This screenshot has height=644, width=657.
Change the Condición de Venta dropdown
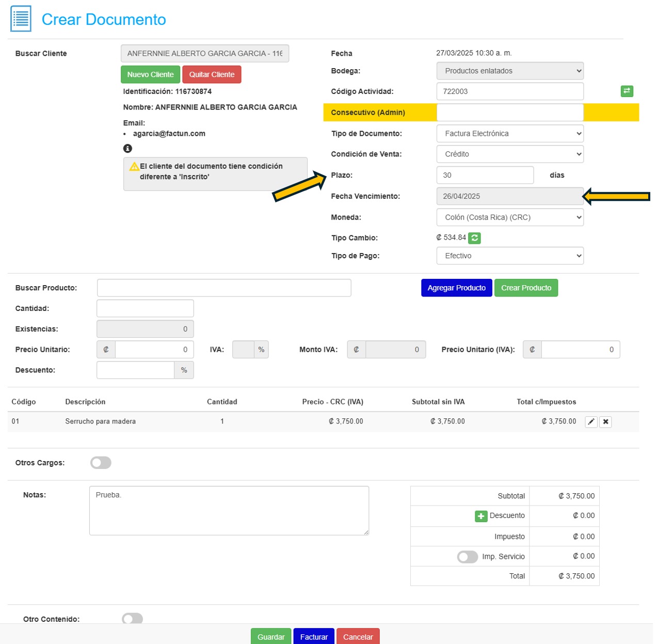[x=510, y=154]
